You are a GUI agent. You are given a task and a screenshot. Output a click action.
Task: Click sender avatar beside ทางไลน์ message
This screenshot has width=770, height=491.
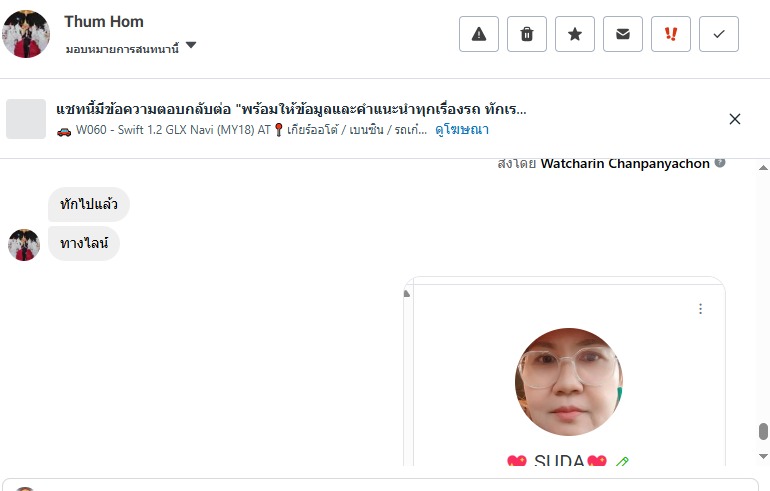coord(24,245)
